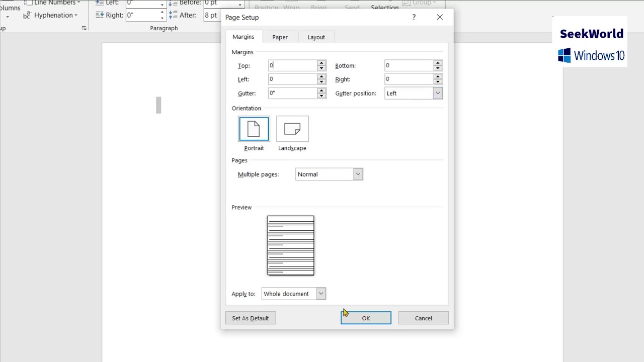644x362 pixels.
Task: Click the document preview thumbnail
Action: point(290,246)
